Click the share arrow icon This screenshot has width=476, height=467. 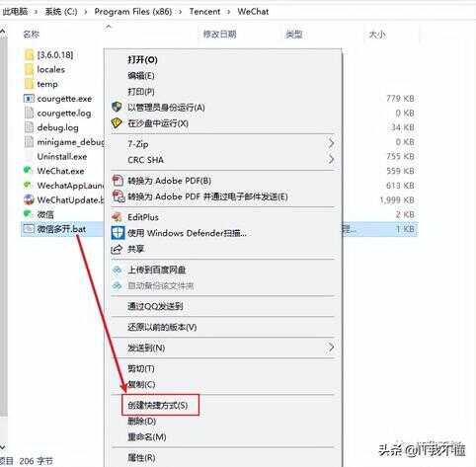117,249
